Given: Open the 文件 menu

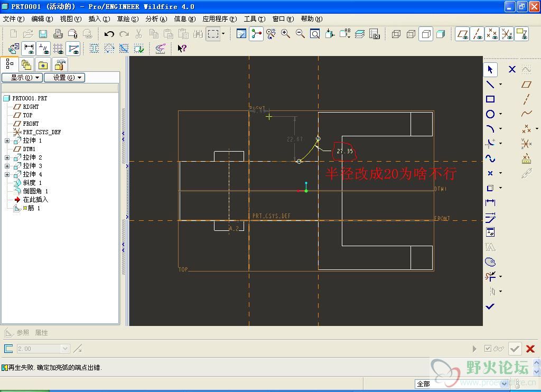Looking at the screenshot, I should 13,19.
